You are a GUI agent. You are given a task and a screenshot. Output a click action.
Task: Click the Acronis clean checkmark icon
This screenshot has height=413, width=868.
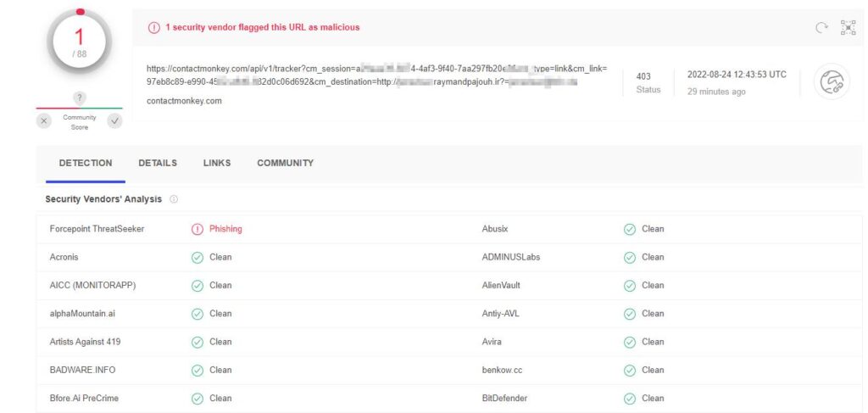pos(198,258)
